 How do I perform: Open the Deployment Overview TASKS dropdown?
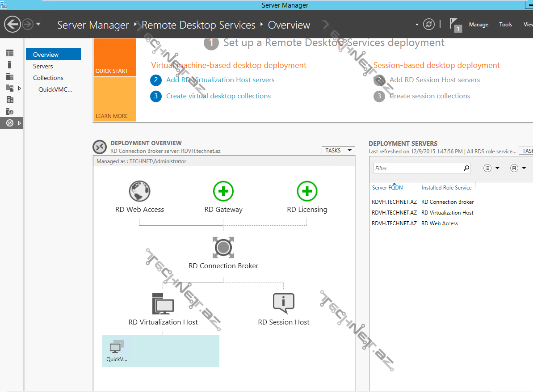coord(338,151)
